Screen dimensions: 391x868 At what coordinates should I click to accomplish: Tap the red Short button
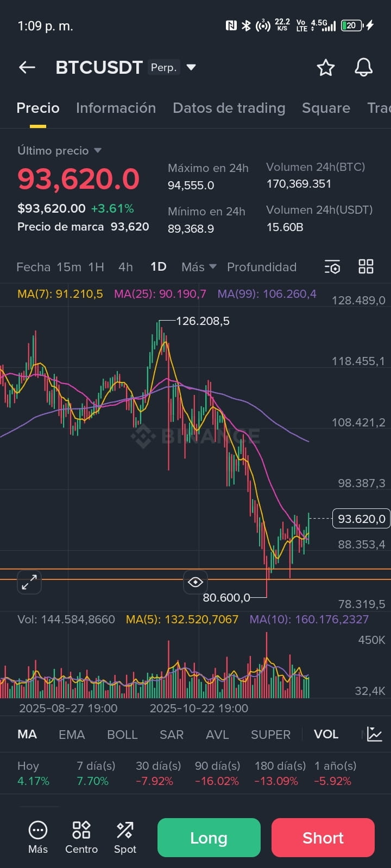323,838
